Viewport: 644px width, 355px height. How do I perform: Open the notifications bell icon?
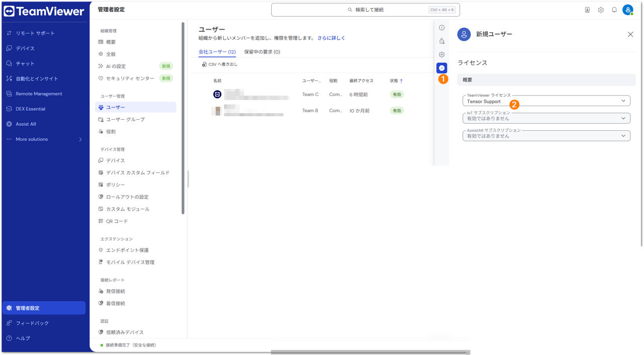pos(614,10)
